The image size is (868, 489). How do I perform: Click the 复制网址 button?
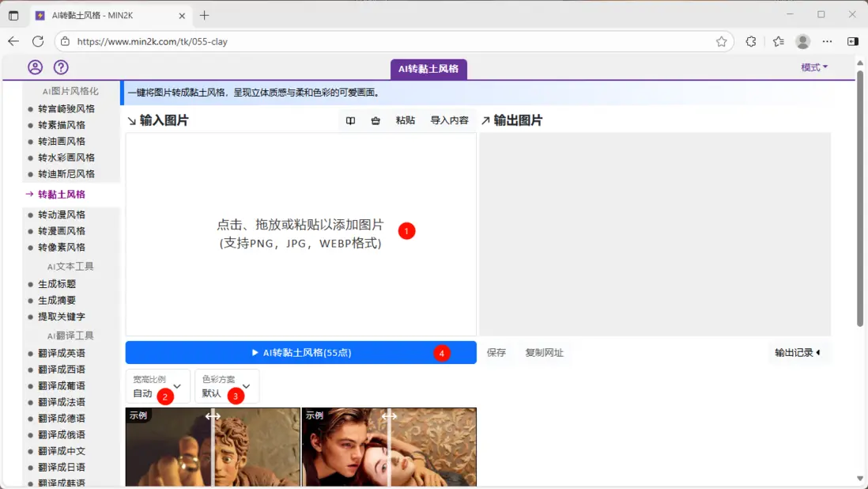click(544, 353)
